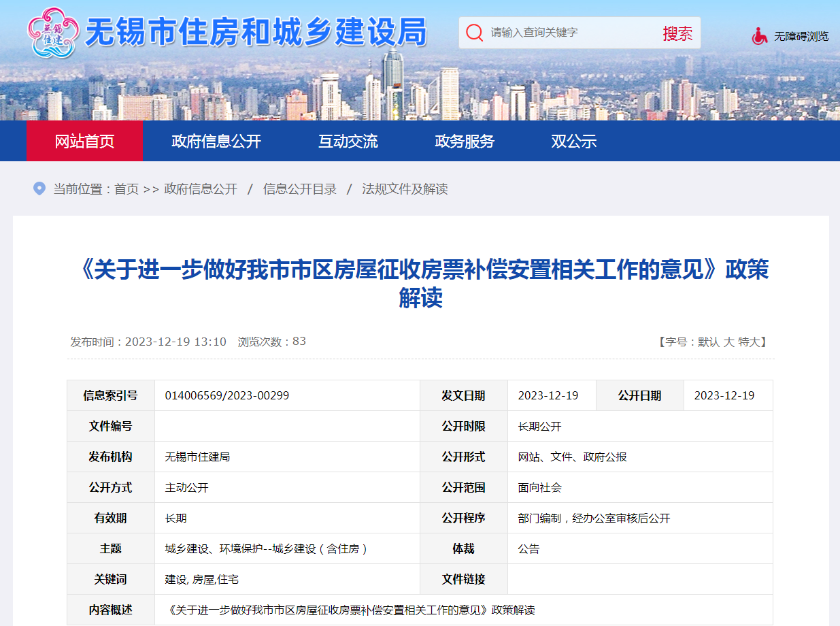Switch to 双公示 navigation tab
The height and width of the screenshot is (626, 840).
pyautogui.click(x=573, y=142)
